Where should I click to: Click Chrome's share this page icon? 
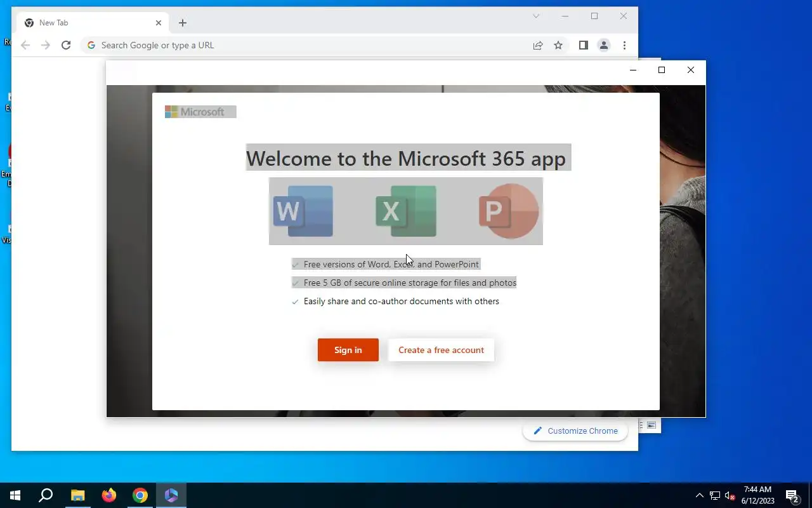point(538,45)
